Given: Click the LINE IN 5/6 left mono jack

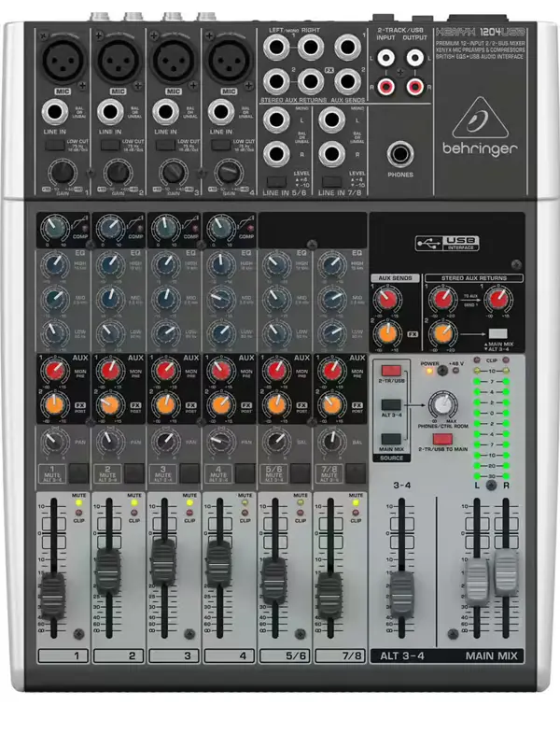Looking at the screenshot, I should [x=276, y=120].
